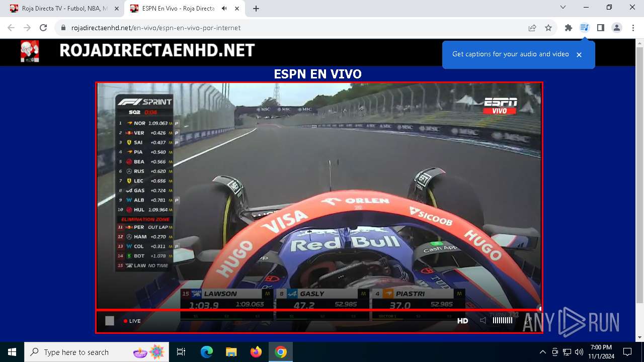Go back to previous page

(x=11, y=28)
